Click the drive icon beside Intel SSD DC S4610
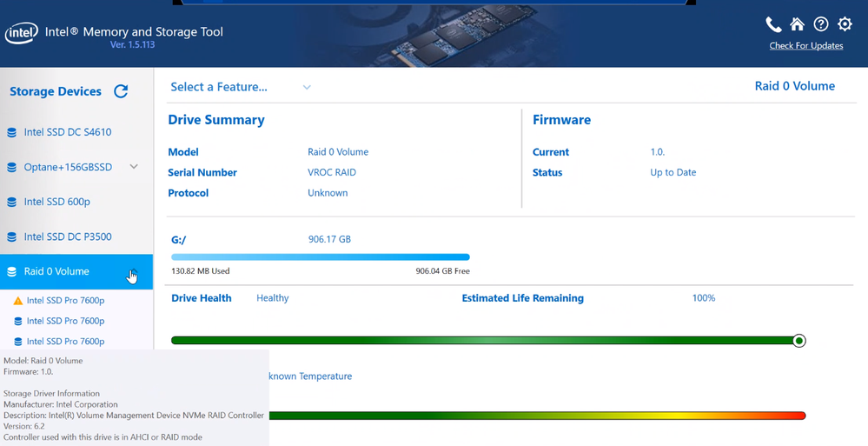The width and height of the screenshot is (868, 446). click(11, 132)
